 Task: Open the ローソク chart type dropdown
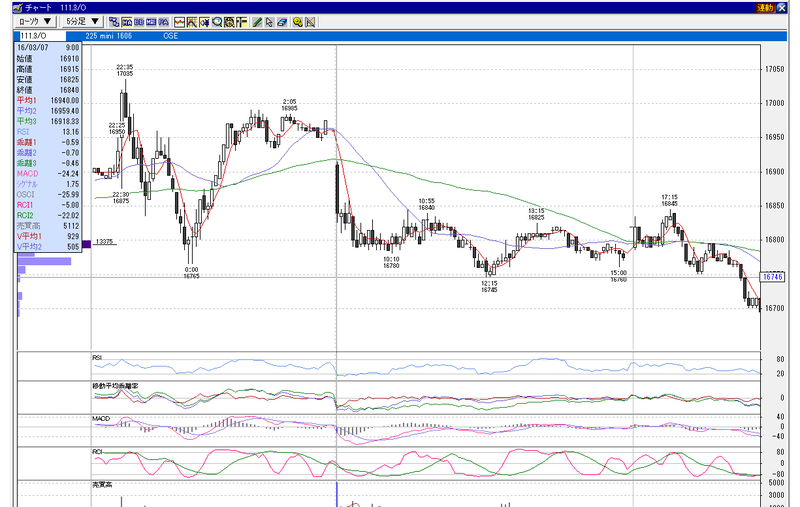(x=35, y=21)
